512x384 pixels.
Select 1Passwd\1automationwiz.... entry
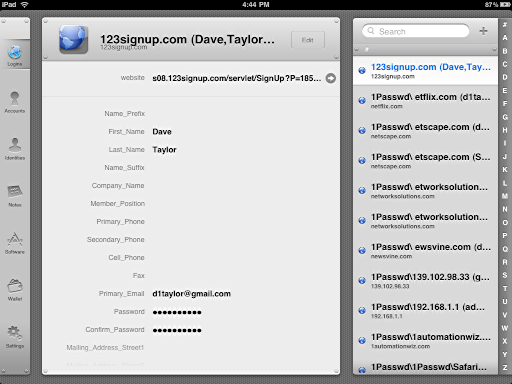click(425, 341)
